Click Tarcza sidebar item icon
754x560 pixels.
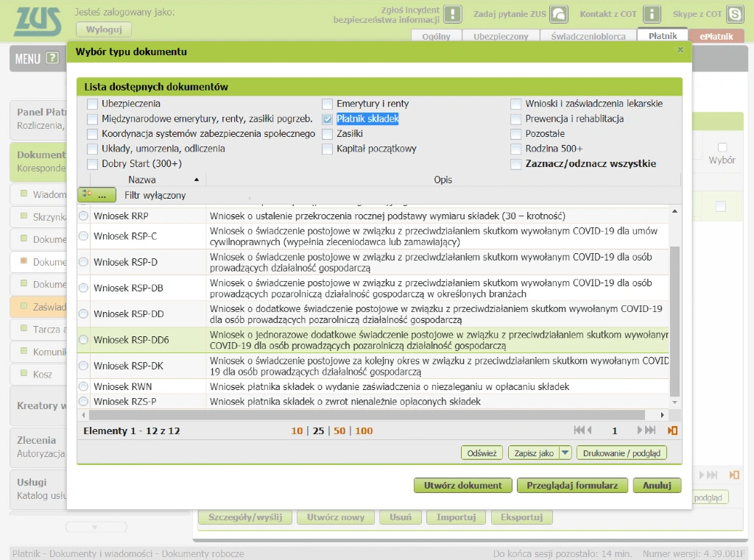(24, 328)
